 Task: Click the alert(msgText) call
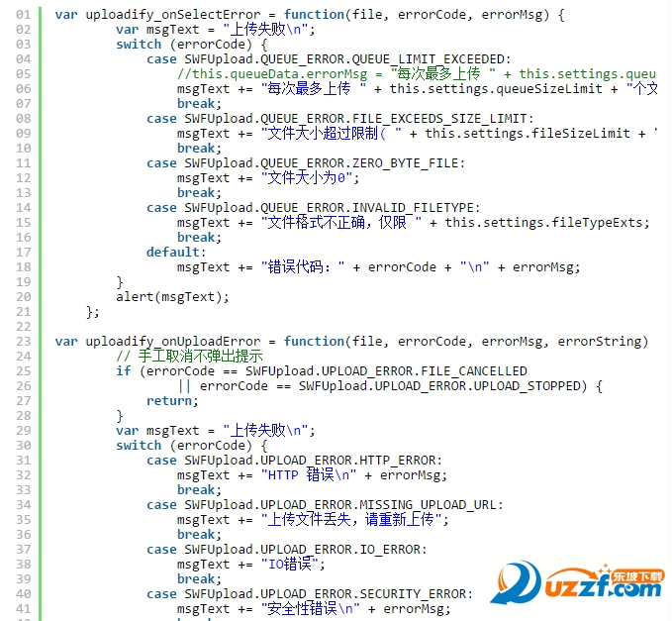pos(173,297)
